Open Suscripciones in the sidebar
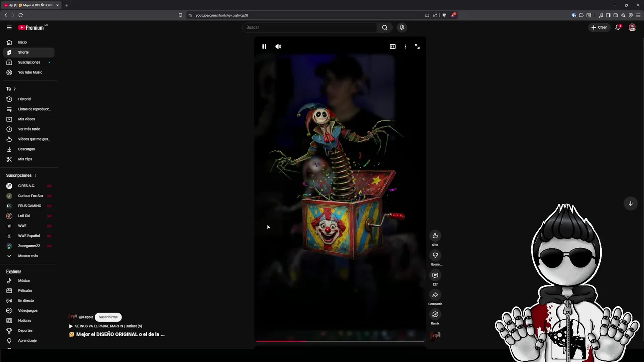 [x=28, y=62]
